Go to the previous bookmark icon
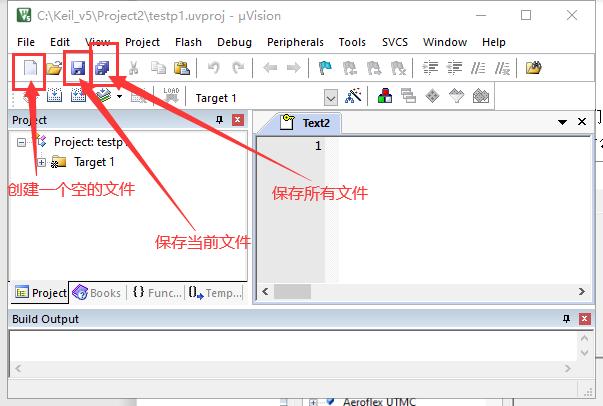The image size is (603, 406). [350, 68]
